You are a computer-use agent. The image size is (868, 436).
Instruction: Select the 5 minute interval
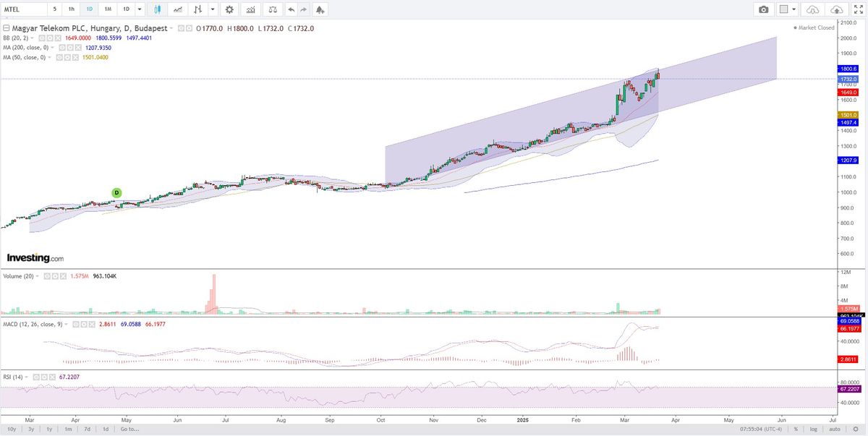54,9
